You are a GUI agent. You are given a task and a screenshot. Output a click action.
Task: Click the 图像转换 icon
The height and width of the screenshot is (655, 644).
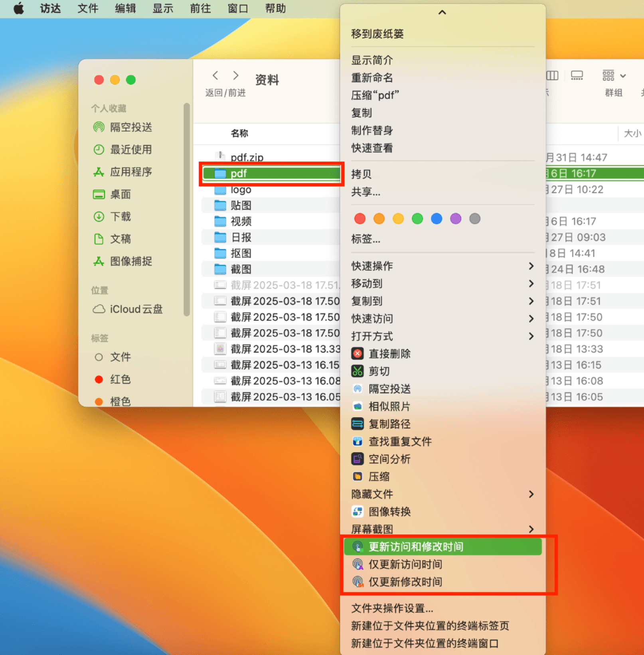[x=358, y=512]
